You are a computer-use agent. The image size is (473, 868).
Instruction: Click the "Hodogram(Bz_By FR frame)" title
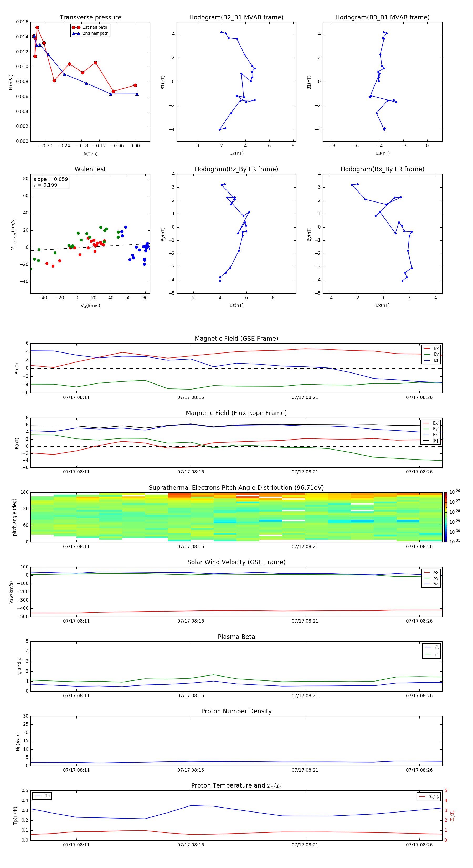(236, 169)
